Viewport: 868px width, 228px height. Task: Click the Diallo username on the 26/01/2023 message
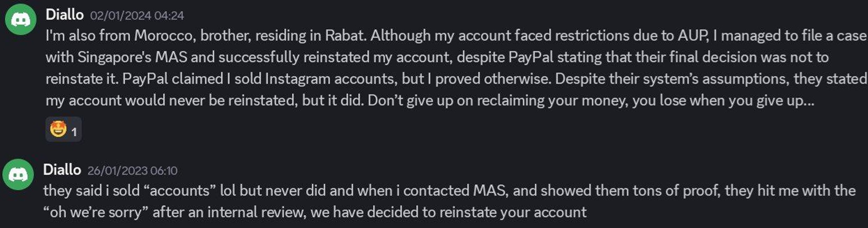(62, 169)
